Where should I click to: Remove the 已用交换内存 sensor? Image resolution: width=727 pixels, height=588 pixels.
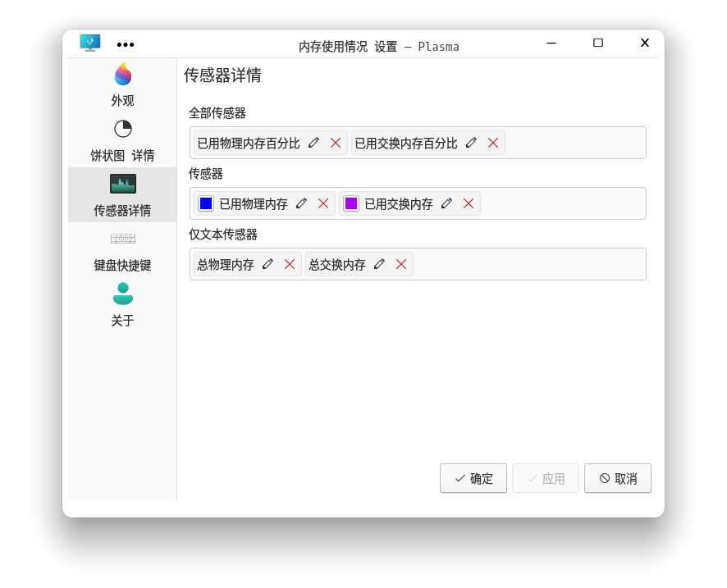point(469,203)
